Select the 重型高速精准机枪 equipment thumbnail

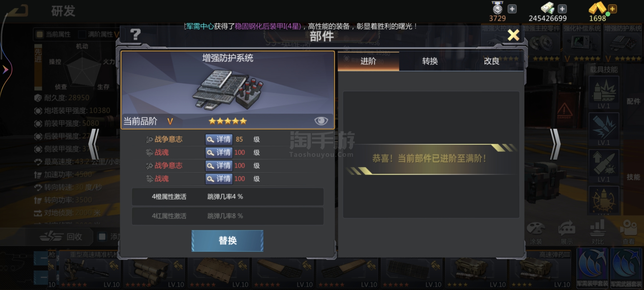point(90,269)
